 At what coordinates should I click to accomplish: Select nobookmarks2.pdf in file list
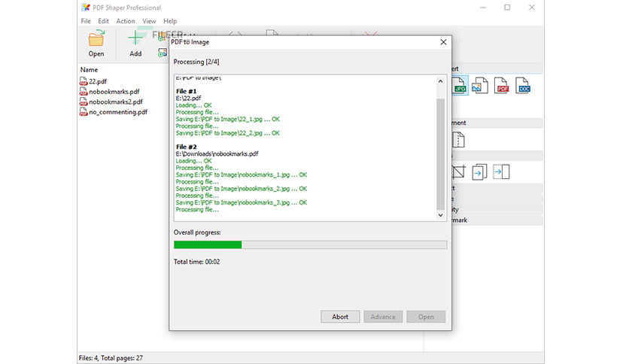116,102
